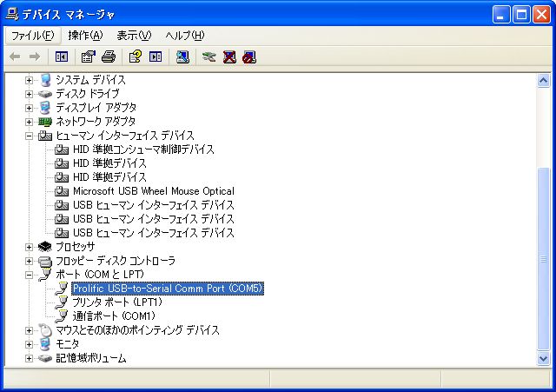556x392 pixels.
Task: Expand the ディスク ドライブ node
Action: point(29,94)
